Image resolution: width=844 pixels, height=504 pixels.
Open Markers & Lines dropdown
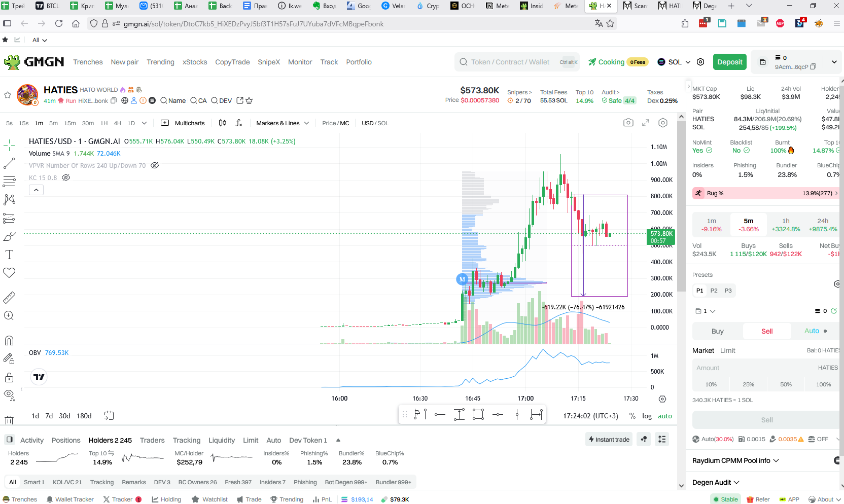[x=283, y=123]
